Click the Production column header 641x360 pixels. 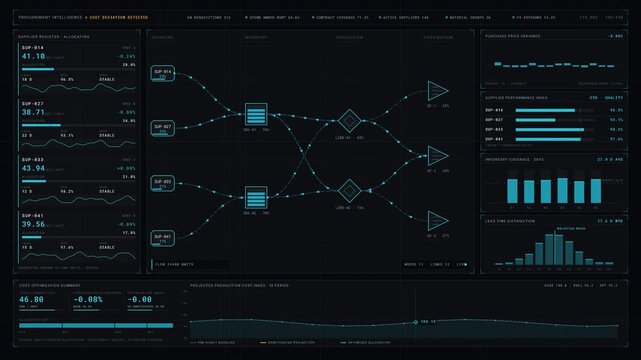tap(349, 38)
